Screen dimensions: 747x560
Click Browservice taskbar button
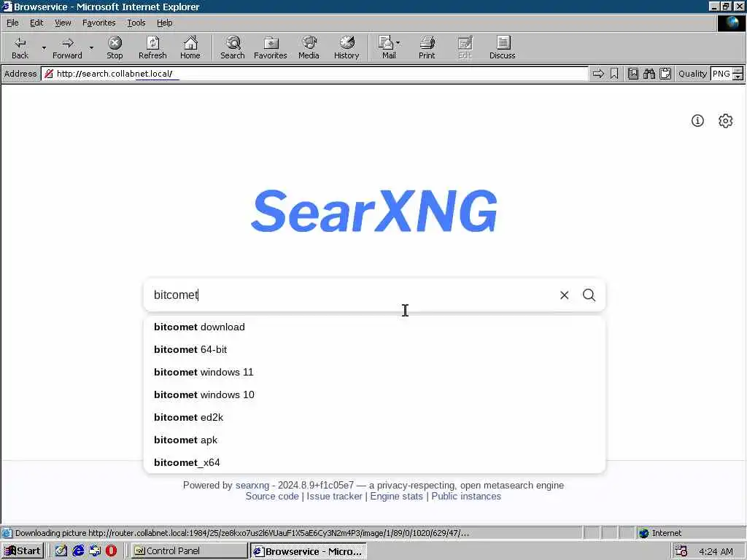309,551
